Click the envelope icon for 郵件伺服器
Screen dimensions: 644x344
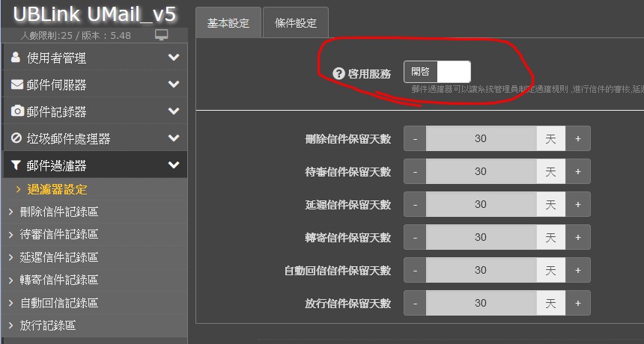tap(16, 84)
